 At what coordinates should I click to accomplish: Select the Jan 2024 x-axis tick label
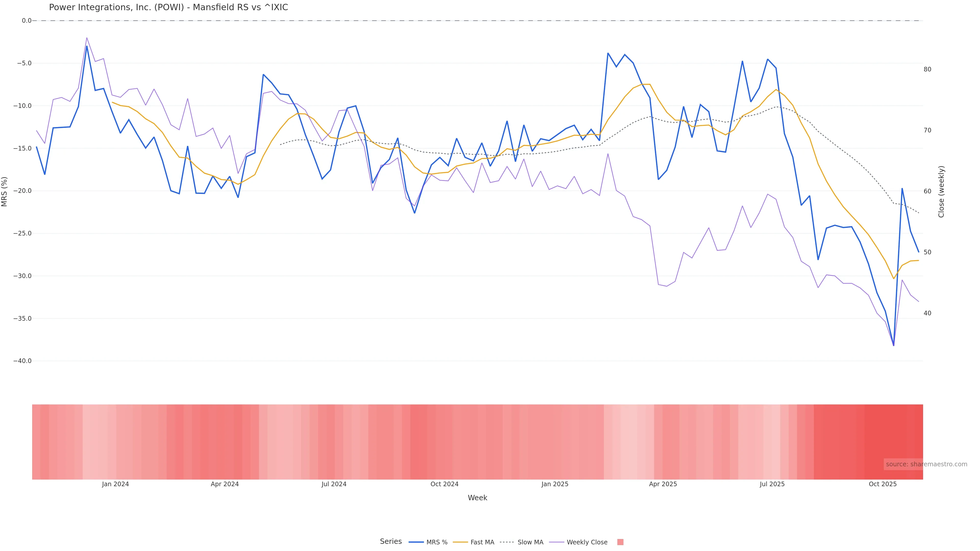point(115,484)
